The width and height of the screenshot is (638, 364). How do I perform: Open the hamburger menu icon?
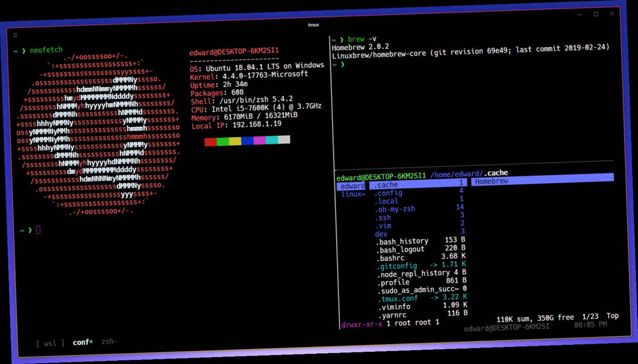pyautogui.click(x=15, y=35)
